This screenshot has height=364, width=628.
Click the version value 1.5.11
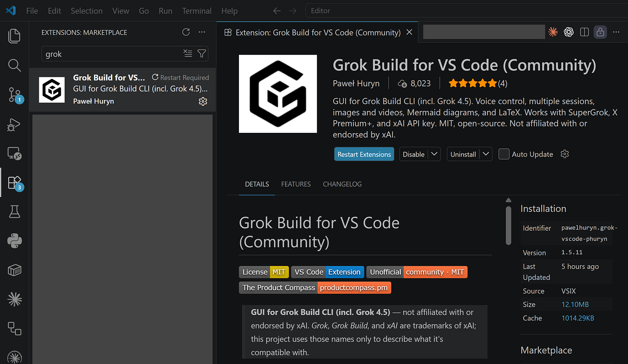coord(572,253)
